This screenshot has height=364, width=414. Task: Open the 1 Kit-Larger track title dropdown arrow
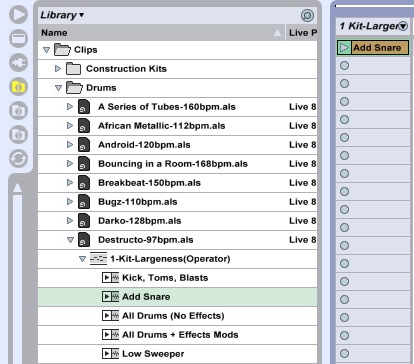[x=403, y=26]
